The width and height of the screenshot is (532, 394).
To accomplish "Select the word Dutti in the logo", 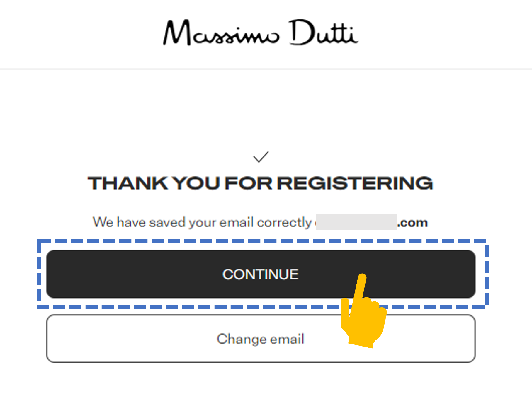I will tap(323, 32).
